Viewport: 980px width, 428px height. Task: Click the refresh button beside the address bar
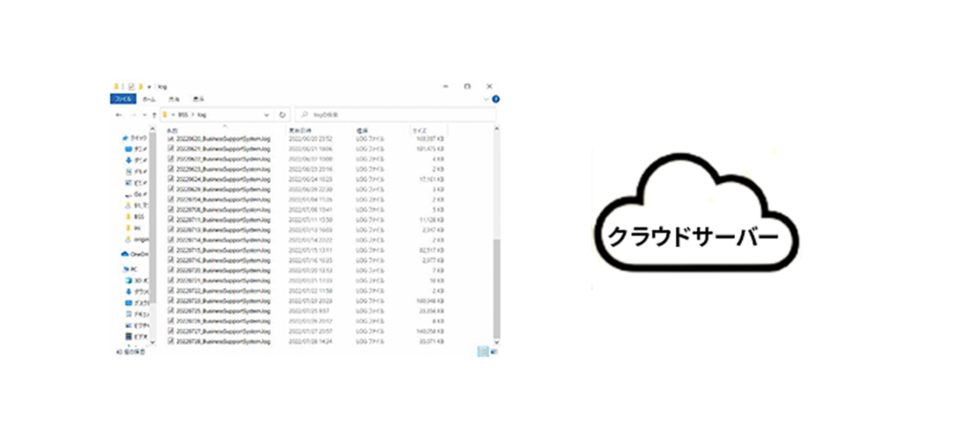click(x=282, y=115)
